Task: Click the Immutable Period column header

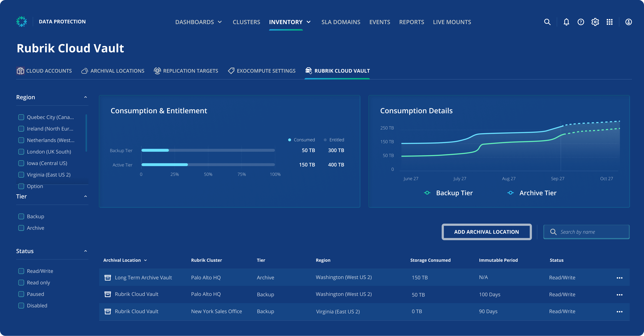Action: 498,260
